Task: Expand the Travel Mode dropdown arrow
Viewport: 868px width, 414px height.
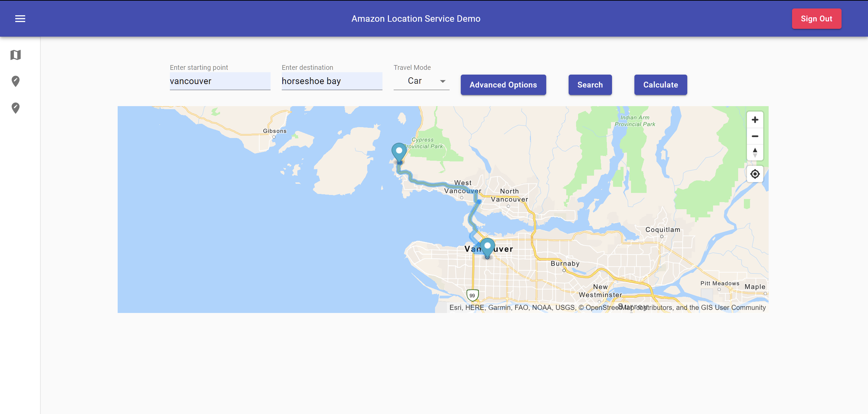Action: point(442,81)
